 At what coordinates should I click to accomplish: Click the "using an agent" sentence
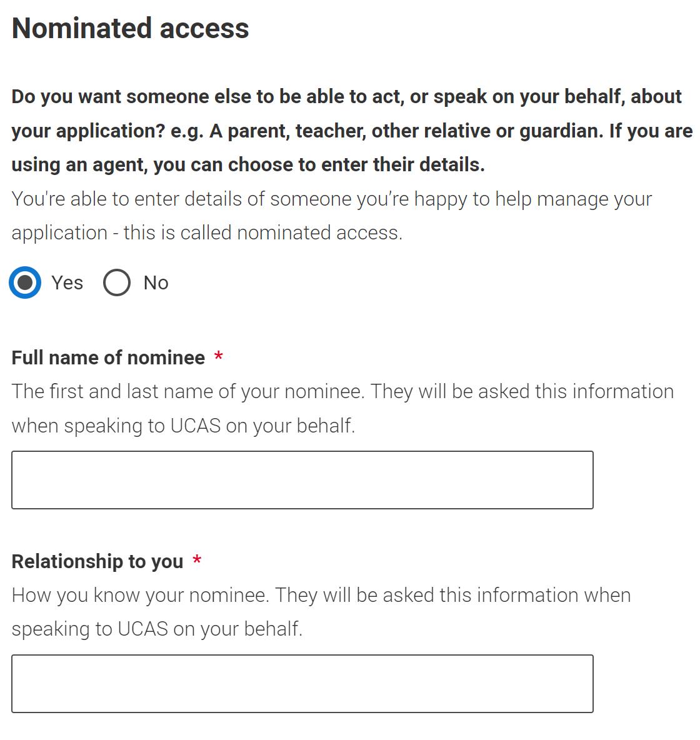click(x=248, y=165)
